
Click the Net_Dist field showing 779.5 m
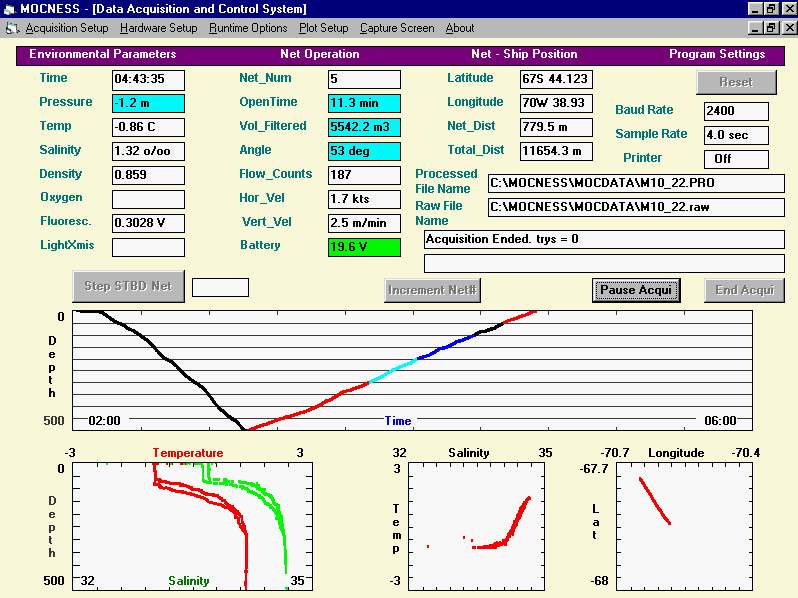tap(556, 127)
